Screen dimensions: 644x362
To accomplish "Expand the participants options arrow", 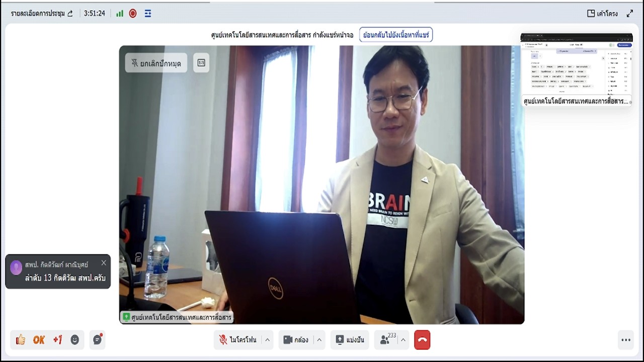I will (x=403, y=340).
